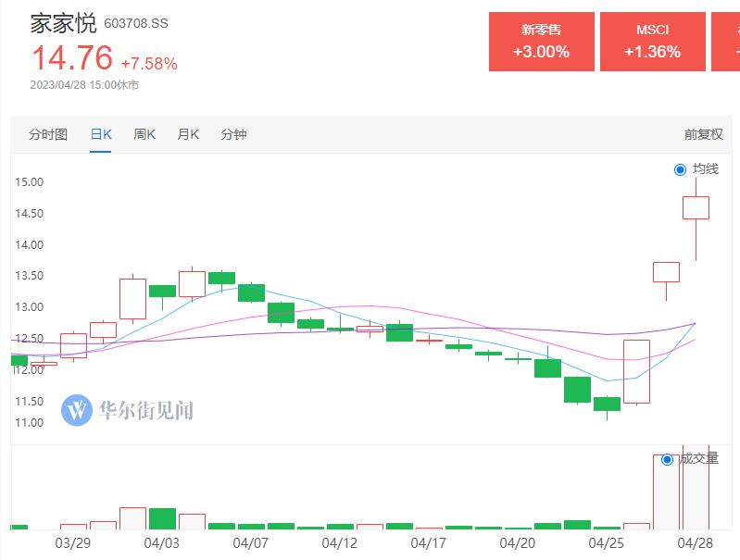The width and height of the screenshot is (740, 560).
Task: Click the 04/25 green candlestick at the low
Action: 607,407
